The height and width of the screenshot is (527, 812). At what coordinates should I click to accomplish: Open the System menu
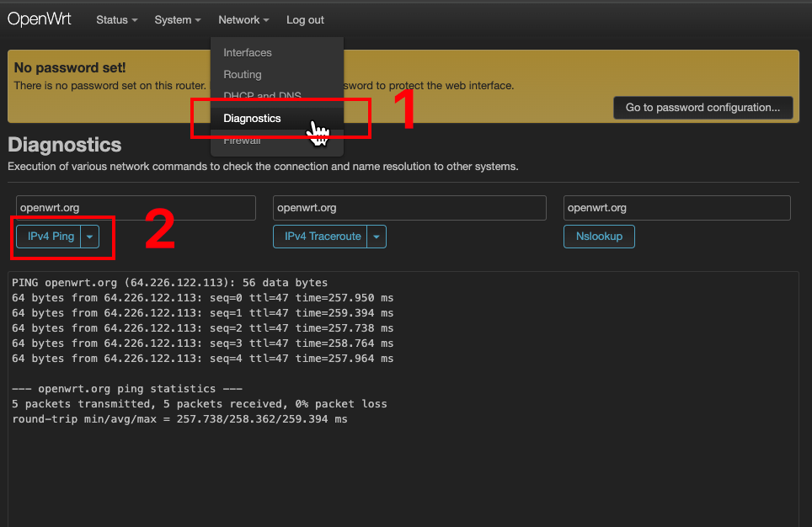point(176,19)
